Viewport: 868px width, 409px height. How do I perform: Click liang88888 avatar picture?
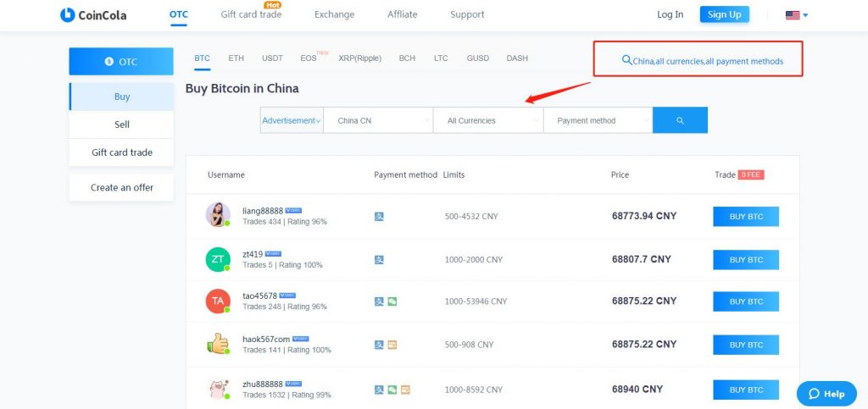click(x=218, y=214)
